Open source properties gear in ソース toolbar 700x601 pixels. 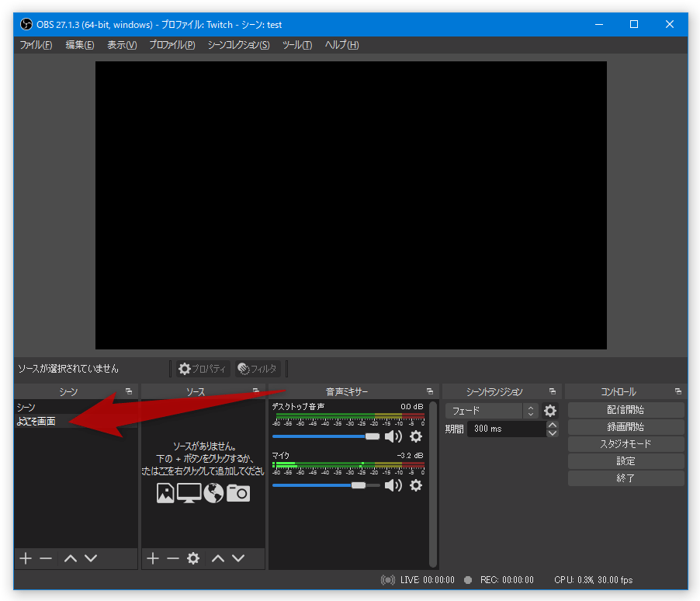[x=193, y=558]
